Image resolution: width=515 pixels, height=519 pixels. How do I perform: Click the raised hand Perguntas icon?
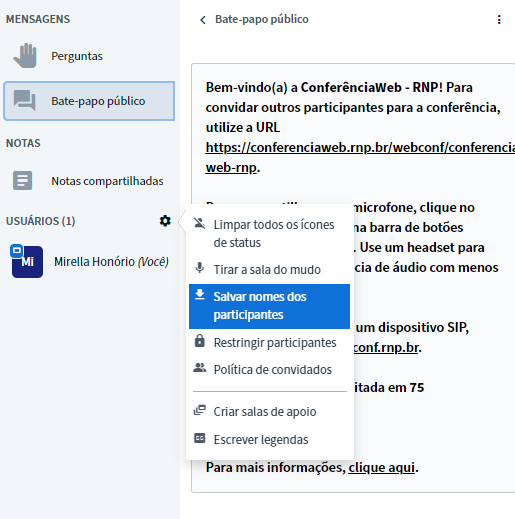pos(25,56)
